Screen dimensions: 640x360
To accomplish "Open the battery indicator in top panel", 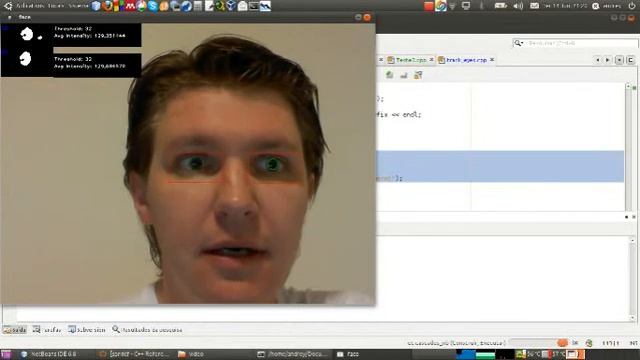I will [x=500, y=6].
